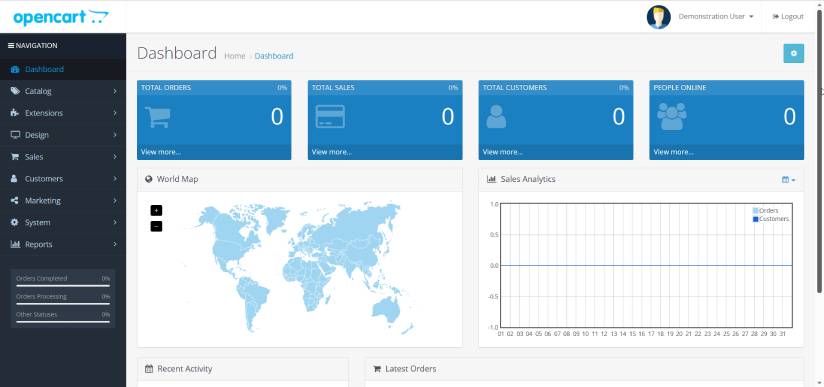Click View more under Total Orders

(161, 152)
